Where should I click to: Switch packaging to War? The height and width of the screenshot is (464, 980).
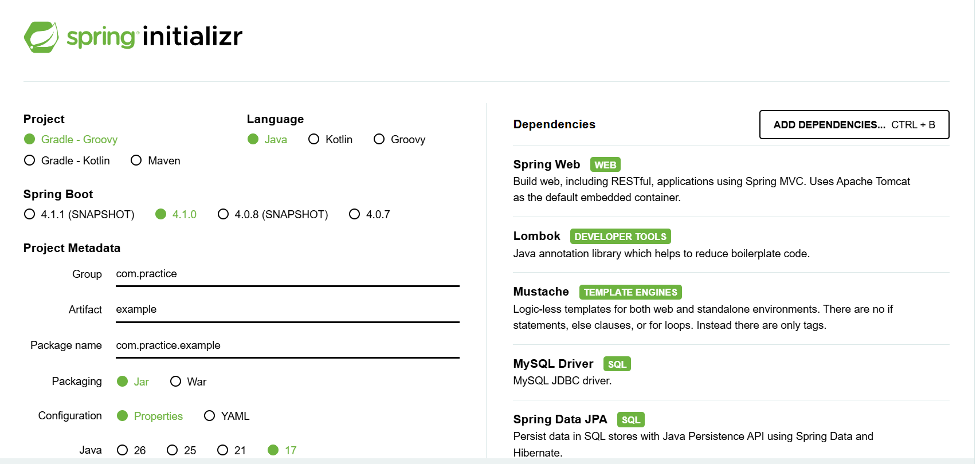pos(188,382)
